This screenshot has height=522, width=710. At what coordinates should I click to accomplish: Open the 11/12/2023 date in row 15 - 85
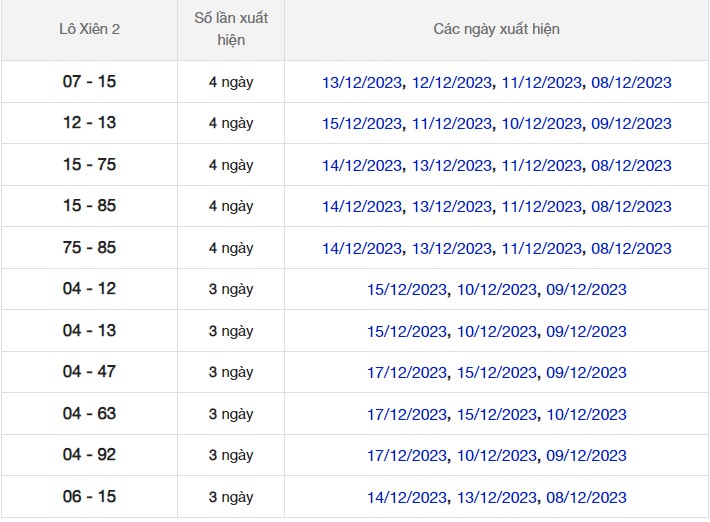click(542, 207)
